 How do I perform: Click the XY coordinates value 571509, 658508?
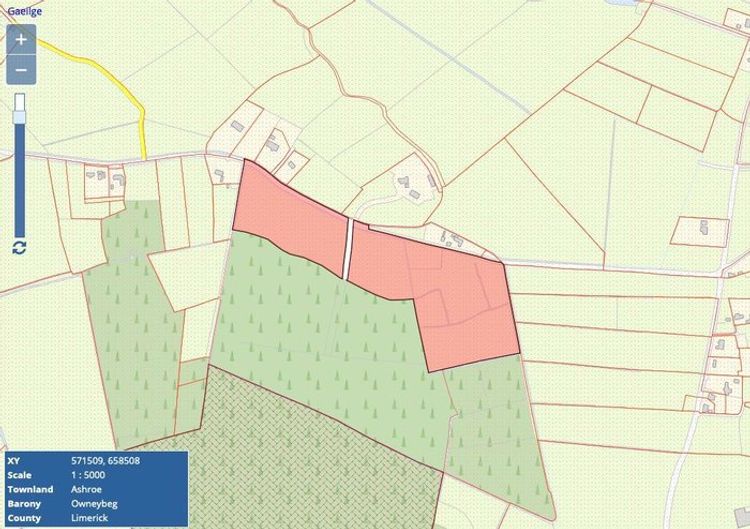105,461
